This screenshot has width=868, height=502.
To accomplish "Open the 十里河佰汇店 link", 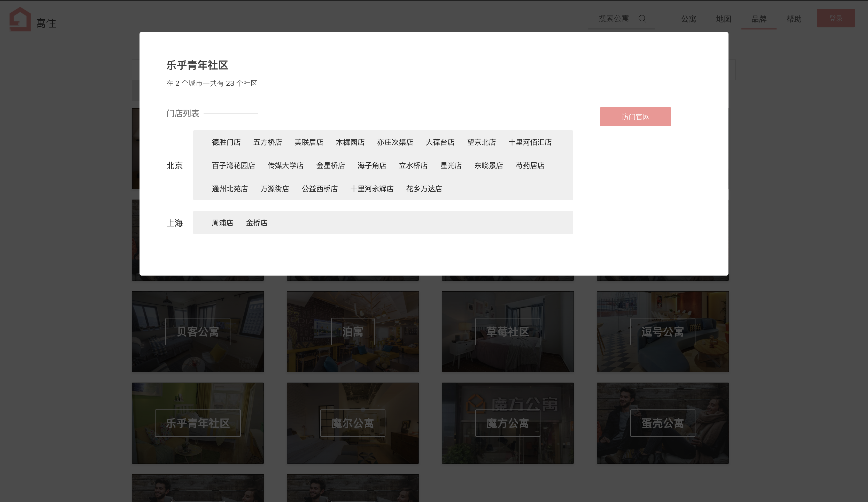I will click(x=530, y=142).
